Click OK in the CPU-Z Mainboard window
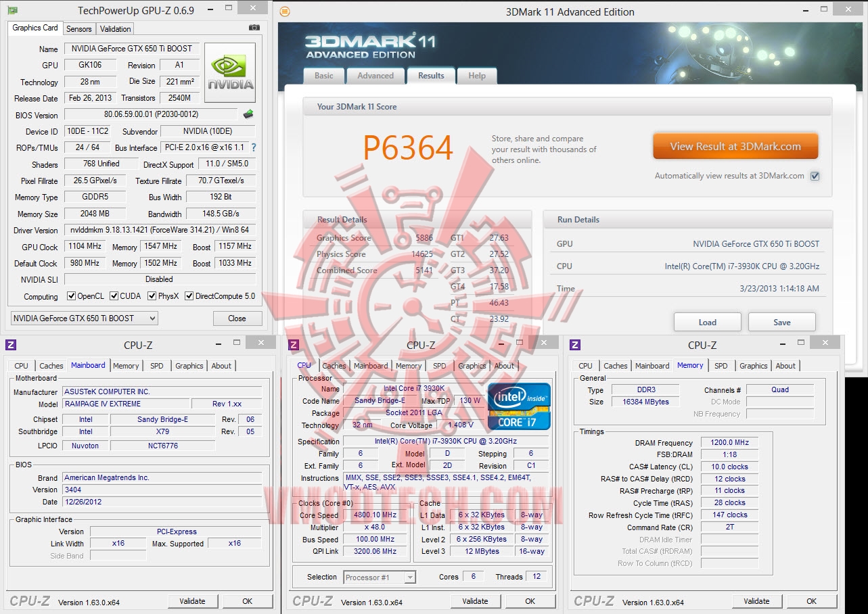This screenshot has height=614, width=868. tap(248, 601)
